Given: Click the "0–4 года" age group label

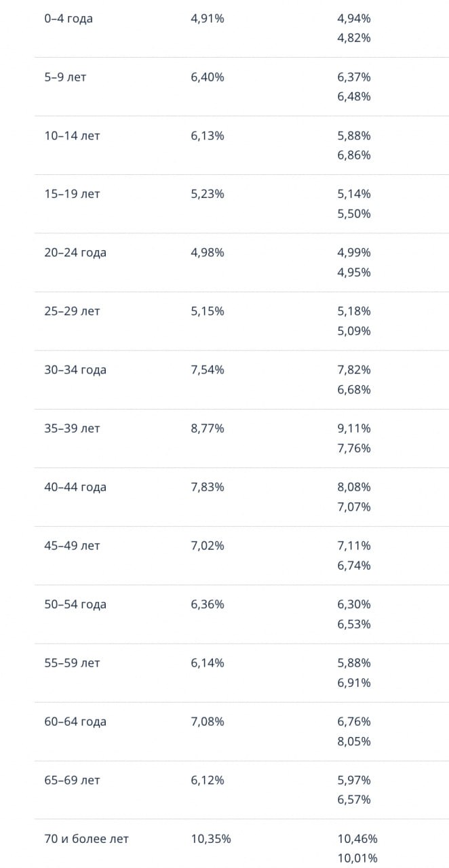Looking at the screenshot, I should pyautogui.click(x=69, y=19).
